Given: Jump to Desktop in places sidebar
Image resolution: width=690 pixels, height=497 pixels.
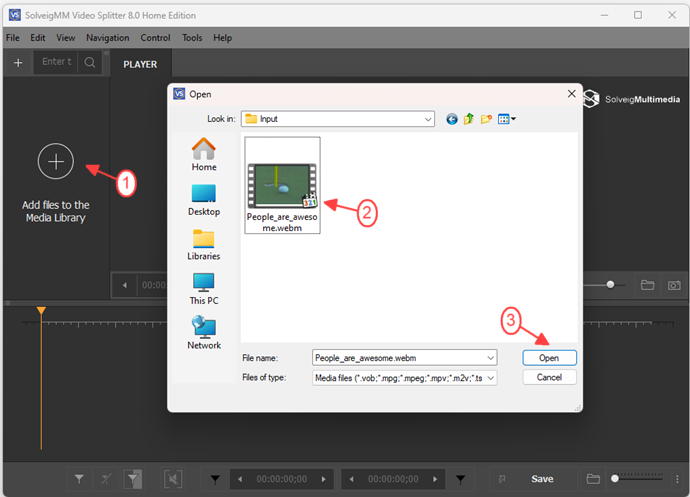Looking at the screenshot, I should 204,198.
